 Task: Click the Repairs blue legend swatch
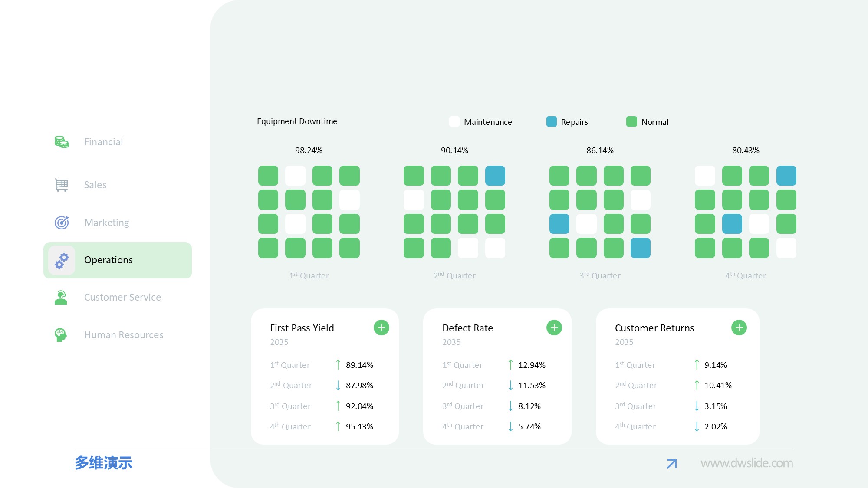pyautogui.click(x=551, y=121)
